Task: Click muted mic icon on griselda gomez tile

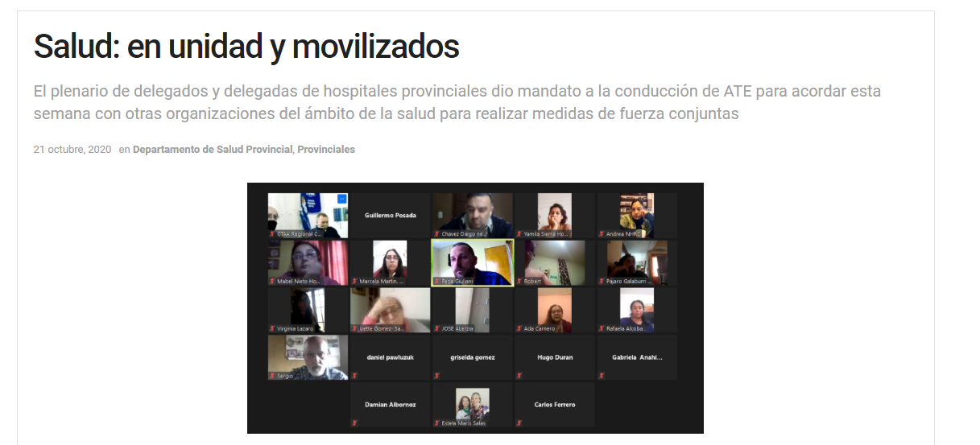Action: click(x=436, y=376)
